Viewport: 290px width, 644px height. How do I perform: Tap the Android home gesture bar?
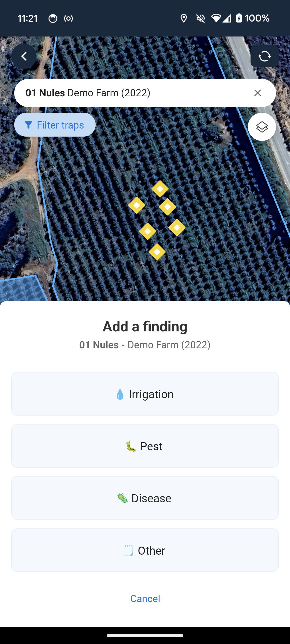pos(145,635)
